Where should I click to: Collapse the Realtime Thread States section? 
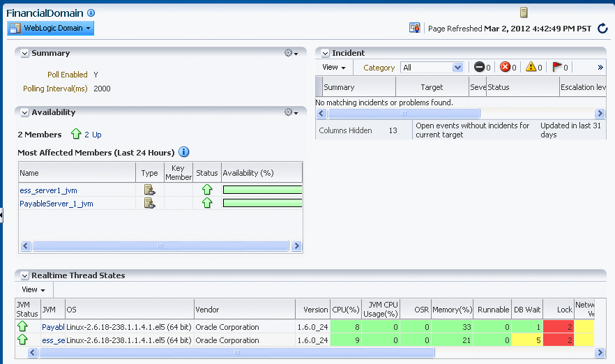click(24, 275)
